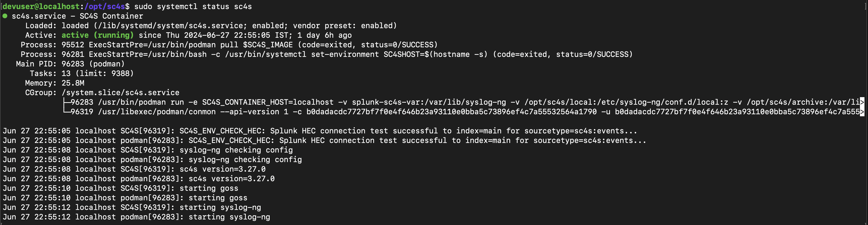Click the truncation marker ending the podman run line
The image size is (868, 225).
862,102
